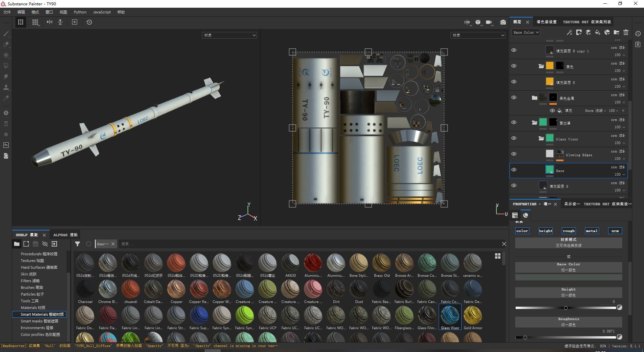Open the Norm 法线 blend mode dropdown
644x352 pixels.
[596, 111]
